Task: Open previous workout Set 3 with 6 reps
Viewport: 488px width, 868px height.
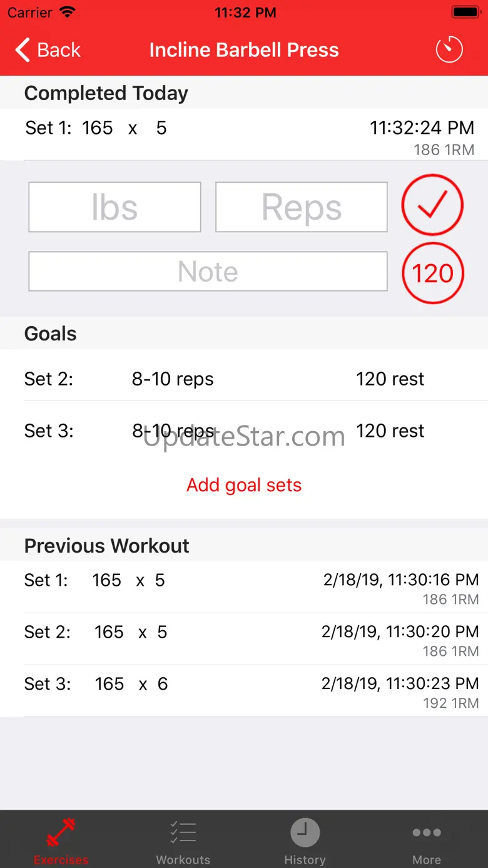Action: coord(244,691)
